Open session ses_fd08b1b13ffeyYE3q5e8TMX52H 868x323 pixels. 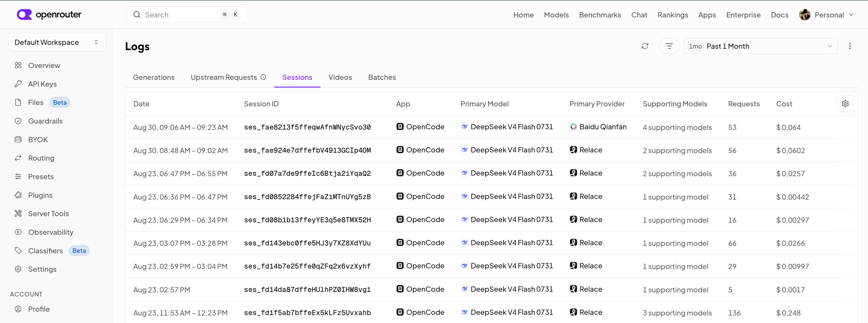click(307, 220)
